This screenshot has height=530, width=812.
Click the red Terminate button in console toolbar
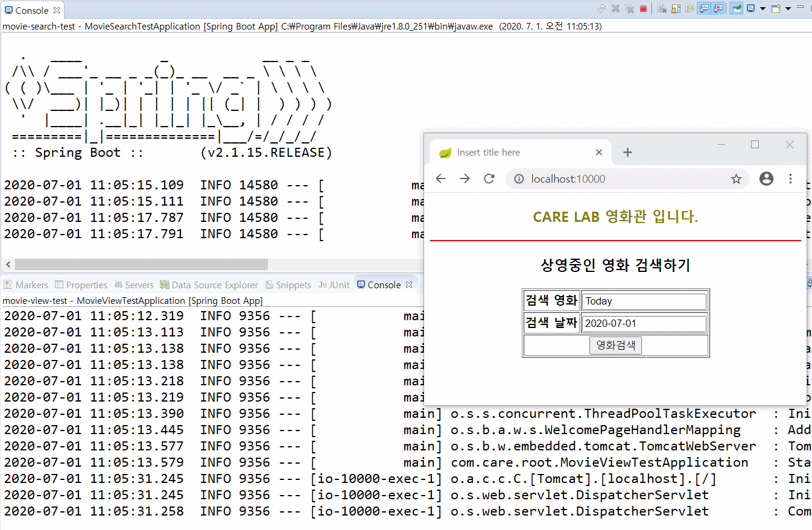click(x=643, y=8)
